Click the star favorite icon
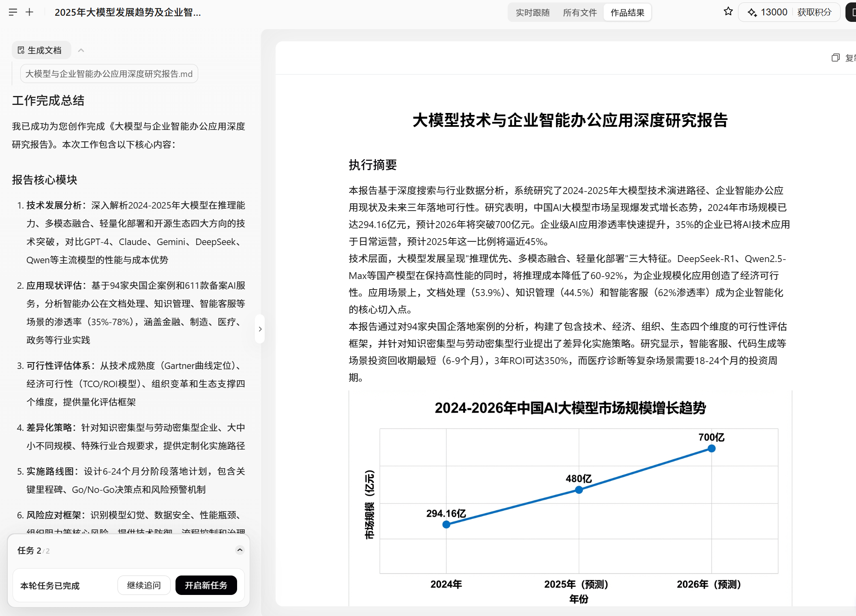The width and height of the screenshot is (856, 616). [728, 12]
